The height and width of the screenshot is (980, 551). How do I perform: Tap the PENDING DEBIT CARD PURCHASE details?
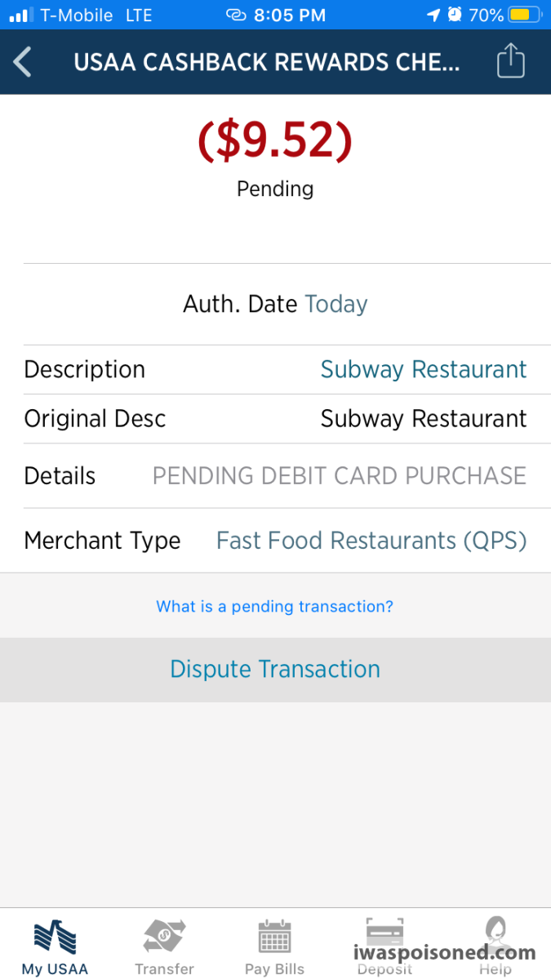(340, 476)
